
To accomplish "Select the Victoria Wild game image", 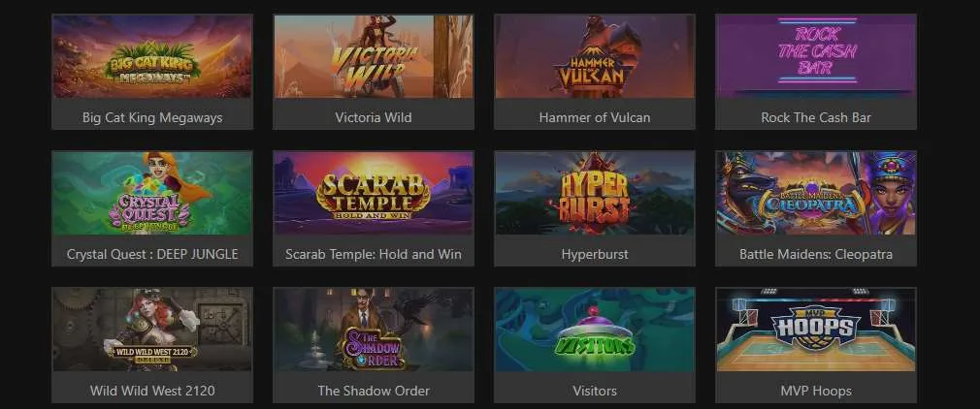I will coord(374,56).
